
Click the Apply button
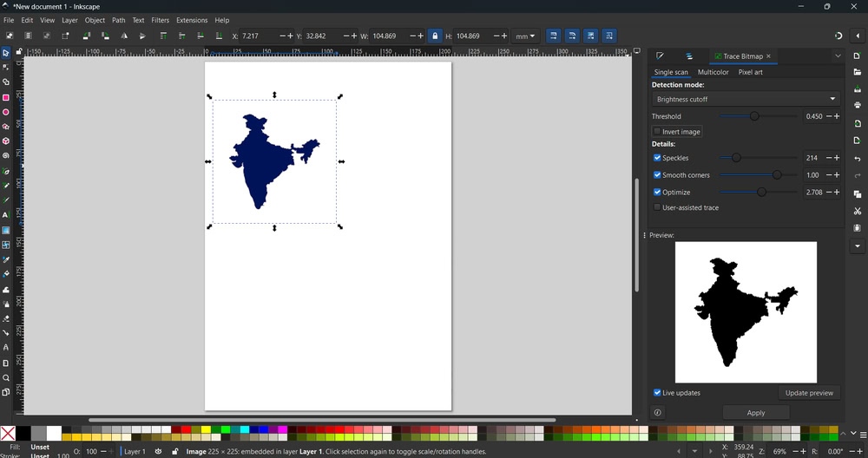756,413
